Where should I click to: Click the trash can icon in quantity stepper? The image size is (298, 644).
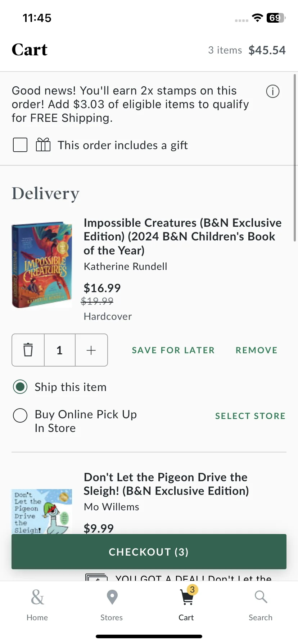28,350
